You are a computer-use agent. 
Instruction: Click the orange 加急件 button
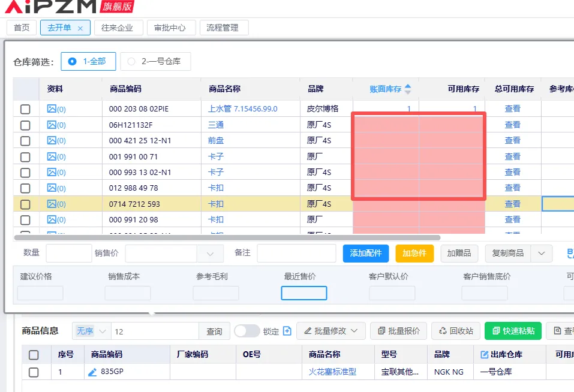(414, 253)
